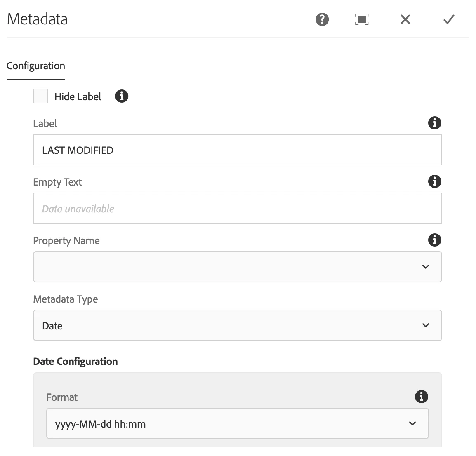Show info tooltip for Label field

[434, 123]
